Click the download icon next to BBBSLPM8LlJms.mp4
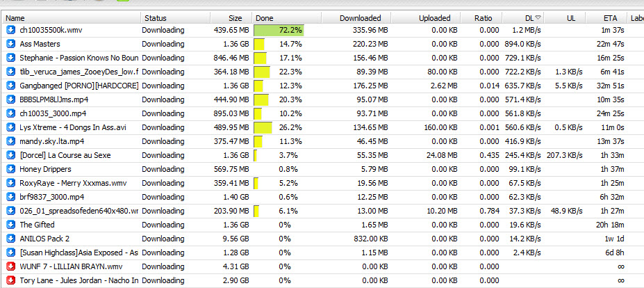Screen dimensions: 644x288 point(10,99)
